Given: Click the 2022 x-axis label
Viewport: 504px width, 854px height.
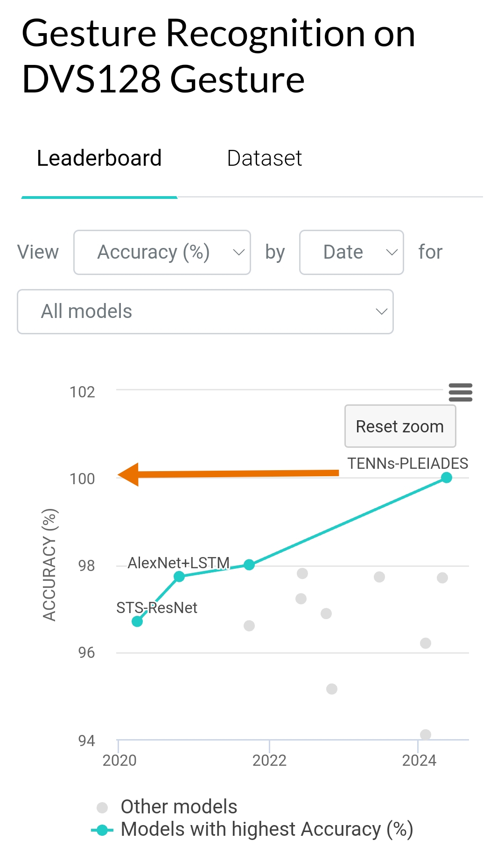Looking at the screenshot, I should coord(269,760).
